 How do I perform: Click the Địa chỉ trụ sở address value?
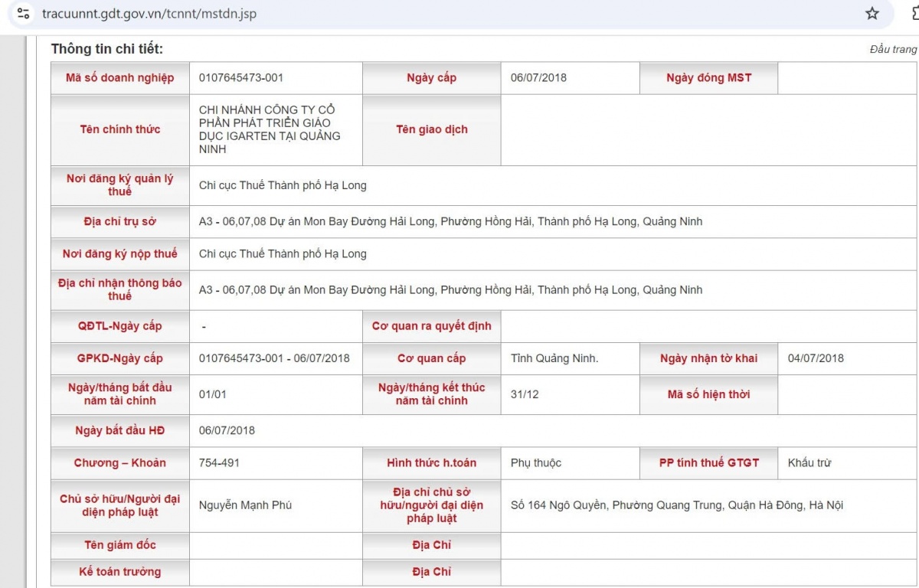tap(450, 221)
